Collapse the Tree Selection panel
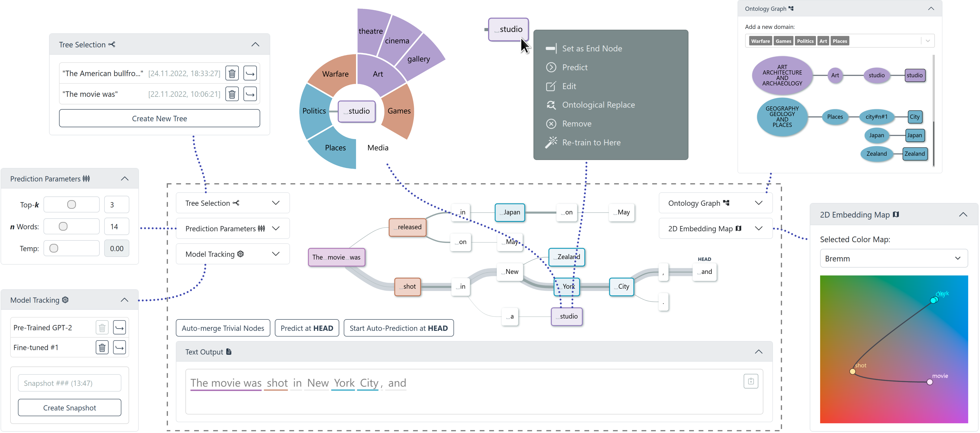The height and width of the screenshot is (433, 980). click(255, 44)
